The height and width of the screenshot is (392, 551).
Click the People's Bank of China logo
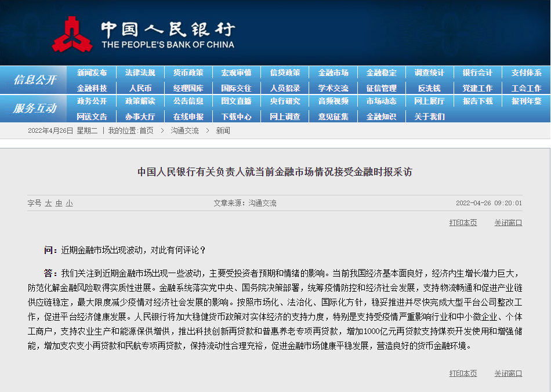click(x=143, y=34)
